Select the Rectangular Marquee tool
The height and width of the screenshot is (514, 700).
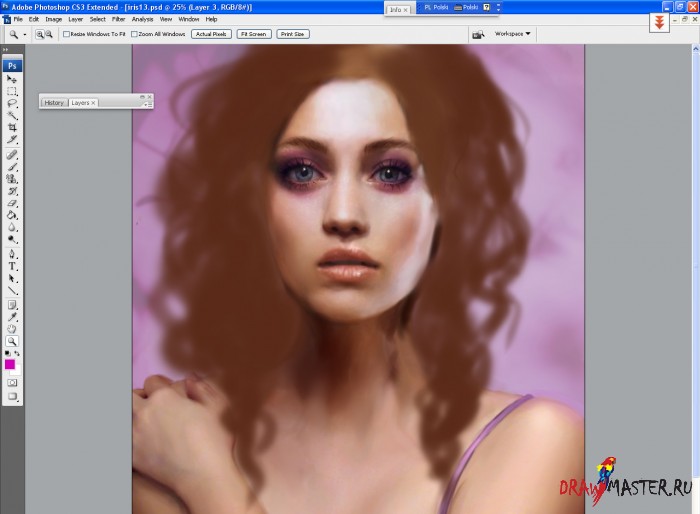(x=12, y=92)
